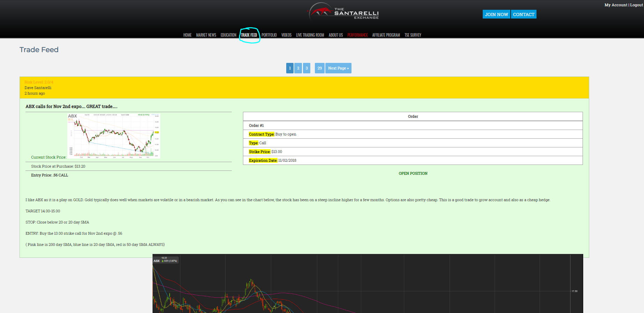Go to pagination page 3
Image resolution: width=644 pixels, height=313 pixels.
(x=306, y=68)
